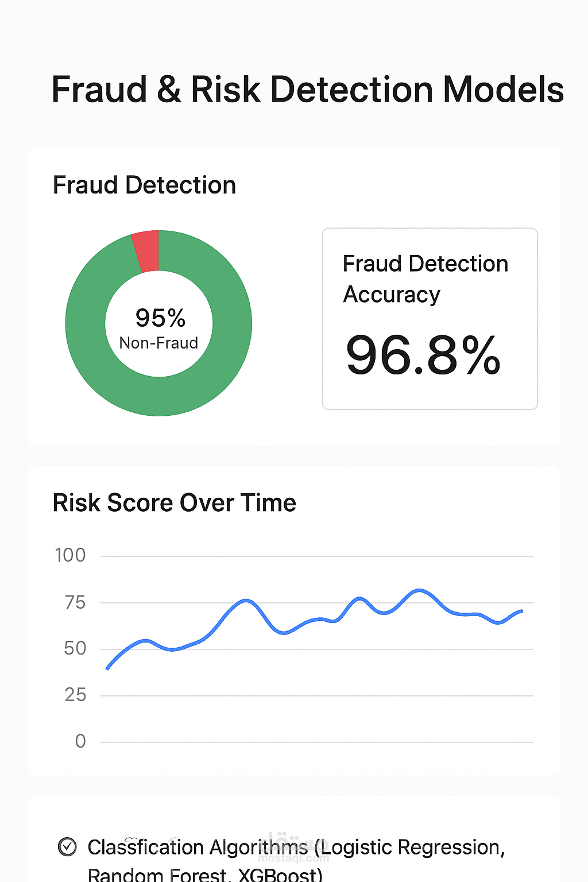This screenshot has width=588, height=882.
Task: Click the end point of the blue line
Action: pyautogui.click(x=521, y=611)
